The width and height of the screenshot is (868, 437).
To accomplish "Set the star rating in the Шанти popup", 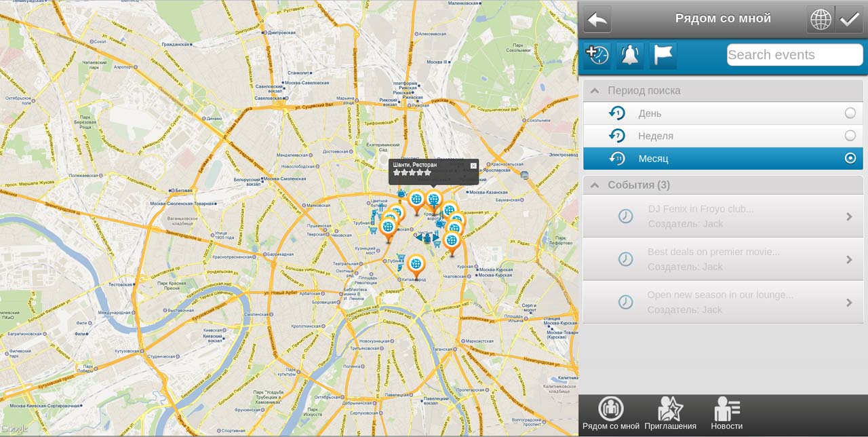I will coord(412,172).
